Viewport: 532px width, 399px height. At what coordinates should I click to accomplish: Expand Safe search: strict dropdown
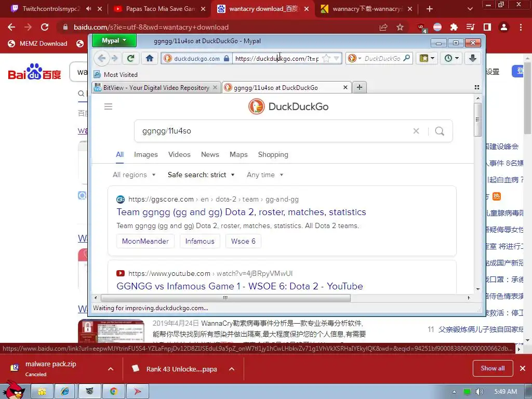pyautogui.click(x=201, y=175)
